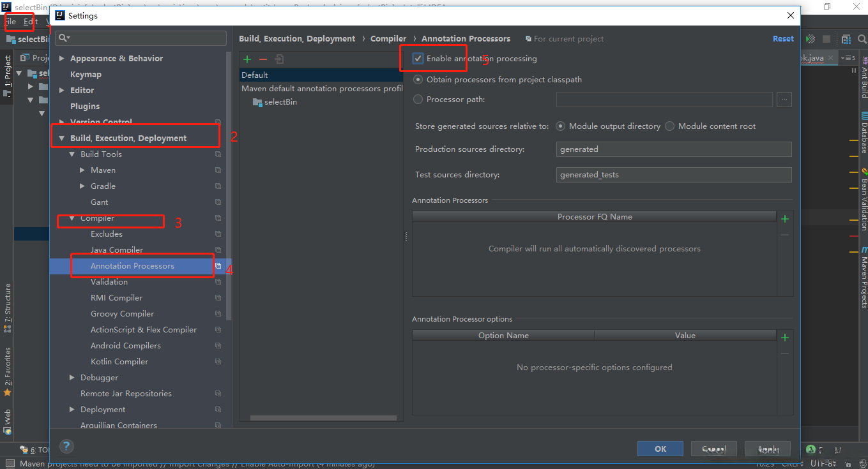Click the per-project icon beside Maven
868x469 pixels.
click(x=218, y=170)
